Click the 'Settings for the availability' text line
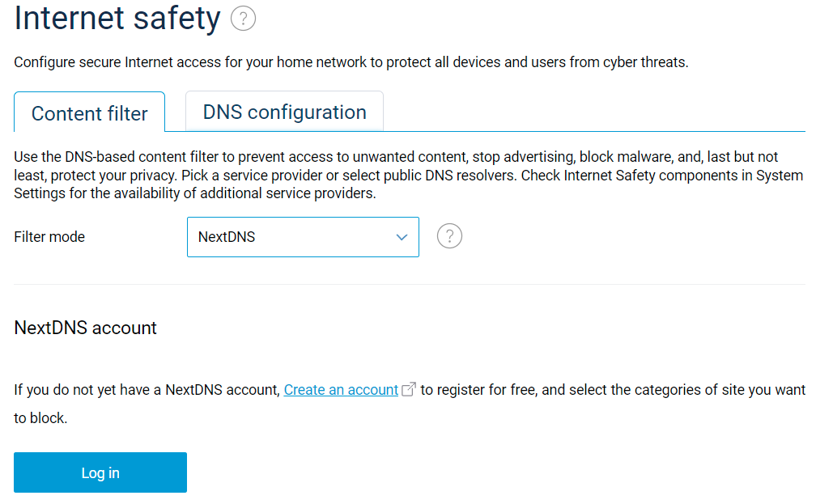816x504 pixels. pos(195,194)
